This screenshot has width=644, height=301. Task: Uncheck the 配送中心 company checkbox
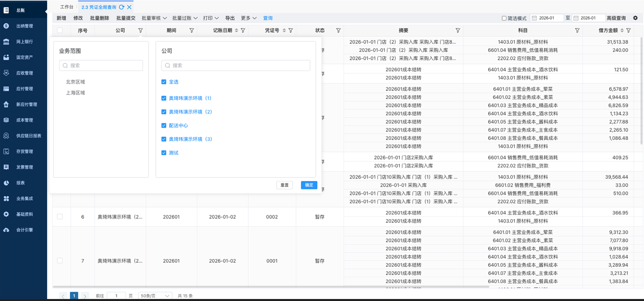pos(164,126)
